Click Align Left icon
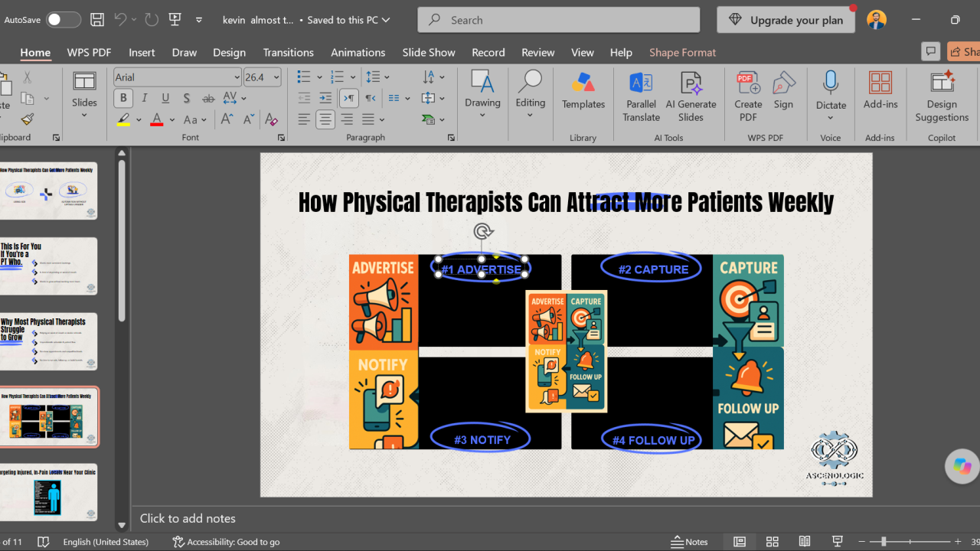980x551 pixels. click(x=304, y=119)
